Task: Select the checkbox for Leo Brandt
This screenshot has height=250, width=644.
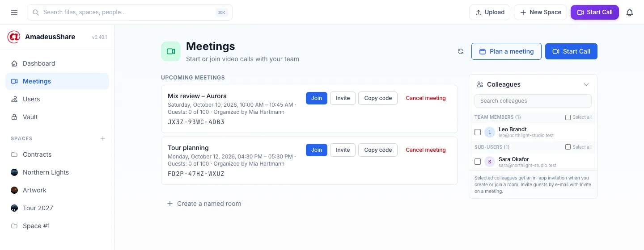Action: (478, 132)
